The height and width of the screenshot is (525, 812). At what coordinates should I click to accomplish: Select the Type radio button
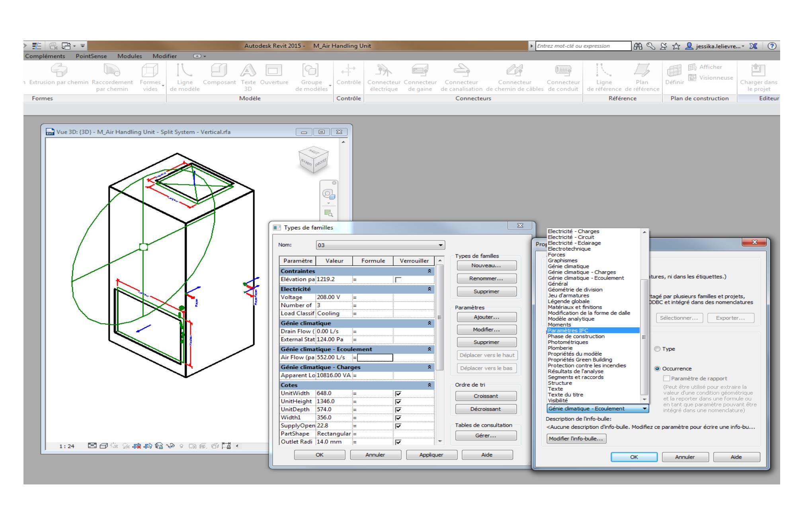[657, 349]
